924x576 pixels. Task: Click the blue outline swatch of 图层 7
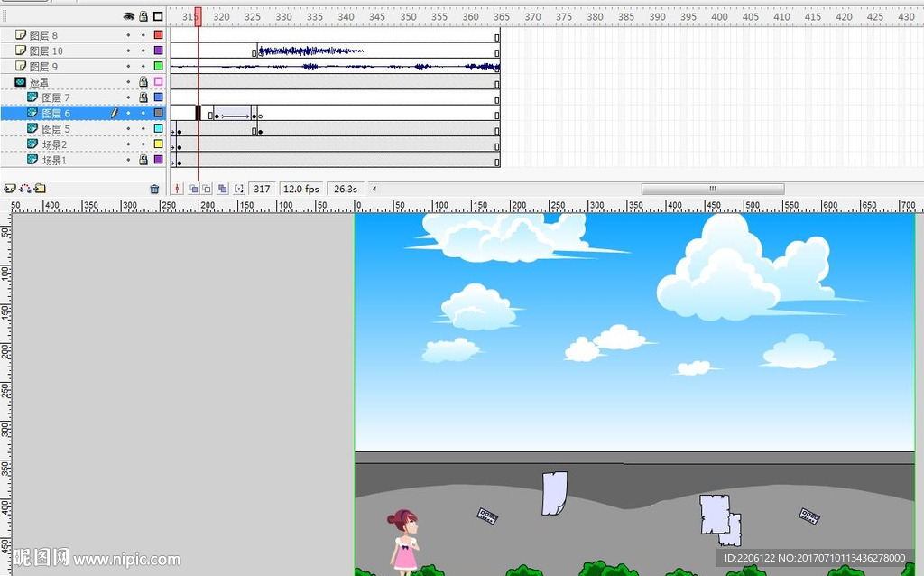click(158, 97)
